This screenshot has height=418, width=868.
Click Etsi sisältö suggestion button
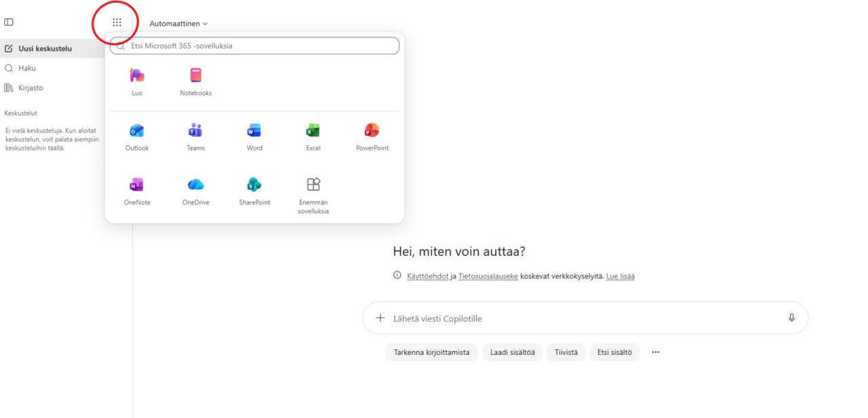(615, 352)
